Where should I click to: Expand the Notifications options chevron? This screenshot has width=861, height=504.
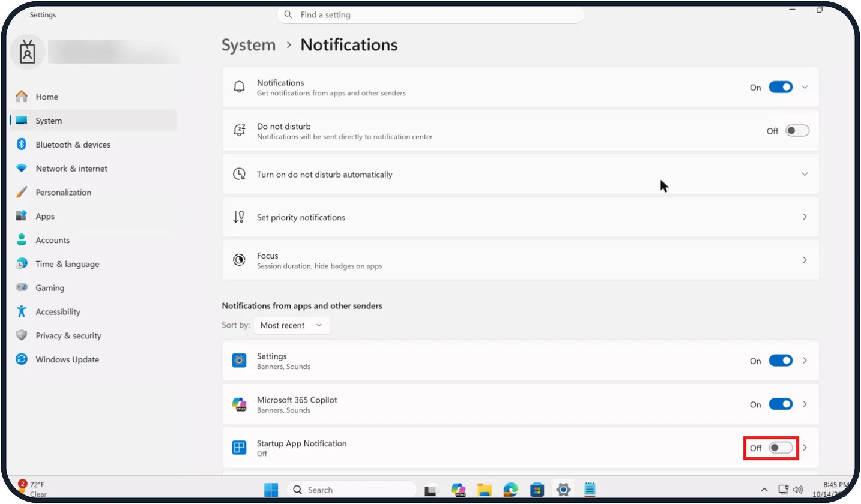coord(805,87)
